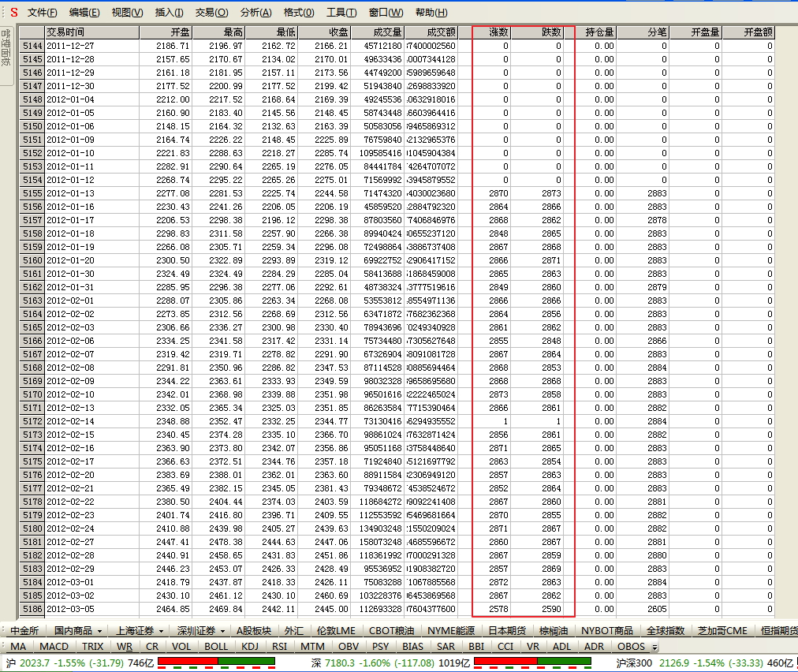This screenshot has width=798, height=672.
Task: Select the BOLL indicator tab
Action: [x=216, y=647]
